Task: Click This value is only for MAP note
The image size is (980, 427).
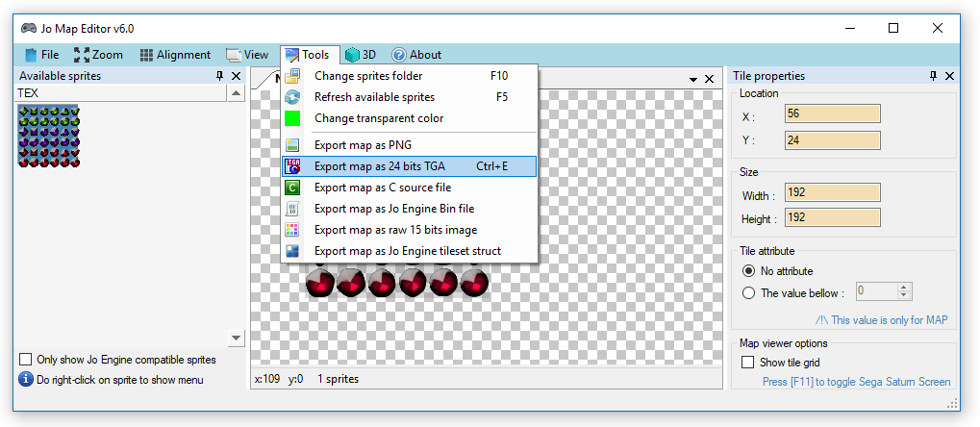Action: click(881, 320)
